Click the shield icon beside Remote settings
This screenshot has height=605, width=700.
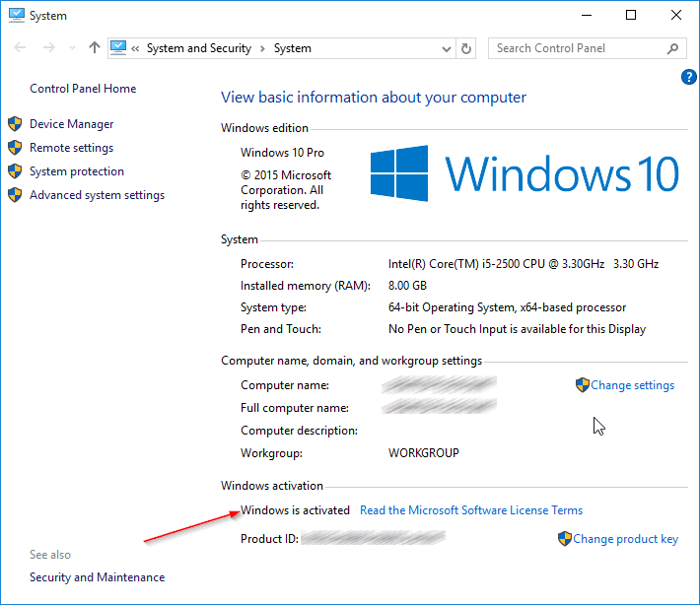pos(15,147)
